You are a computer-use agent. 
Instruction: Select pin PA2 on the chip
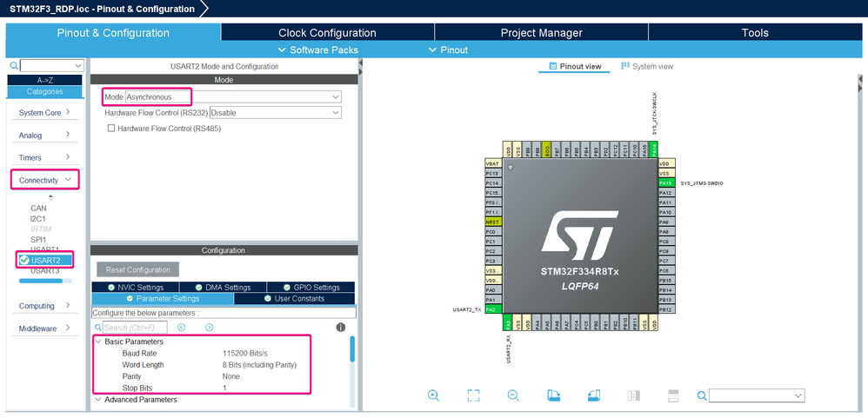click(x=493, y=309)
